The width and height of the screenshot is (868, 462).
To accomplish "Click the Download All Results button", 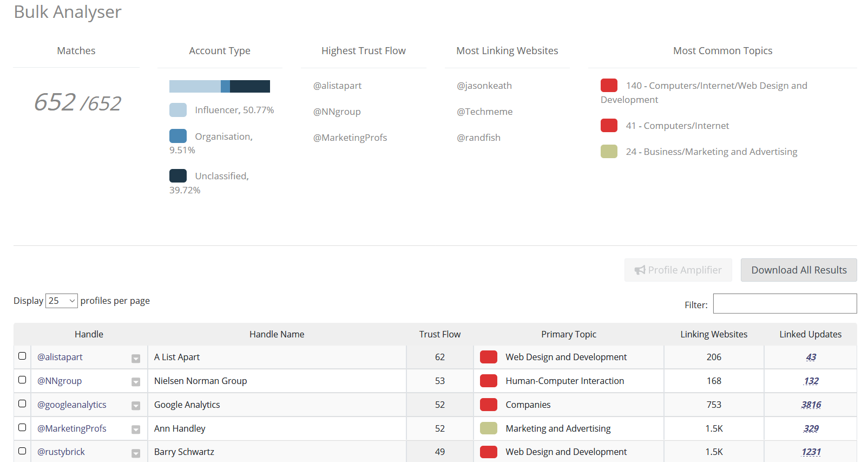I will tap(799, 270).
